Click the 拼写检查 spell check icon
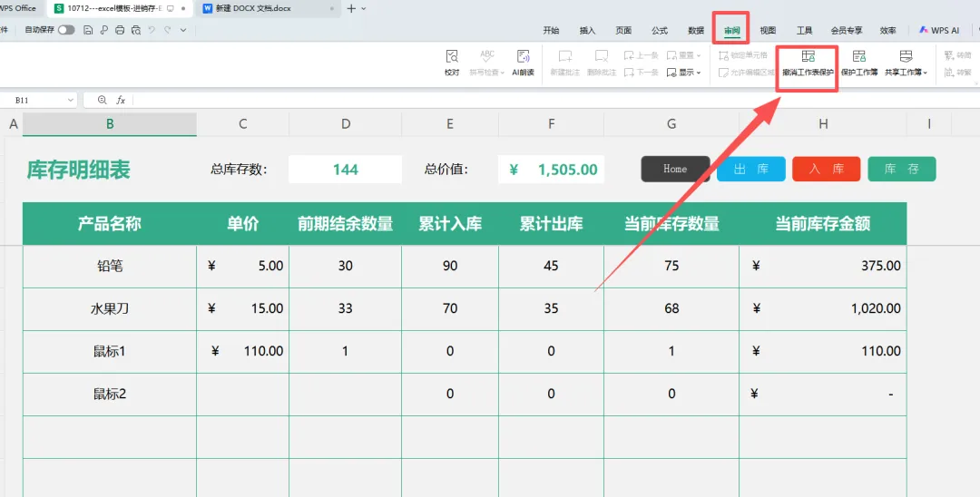Viewport: 980px width, 497px height. coord(487,57)
